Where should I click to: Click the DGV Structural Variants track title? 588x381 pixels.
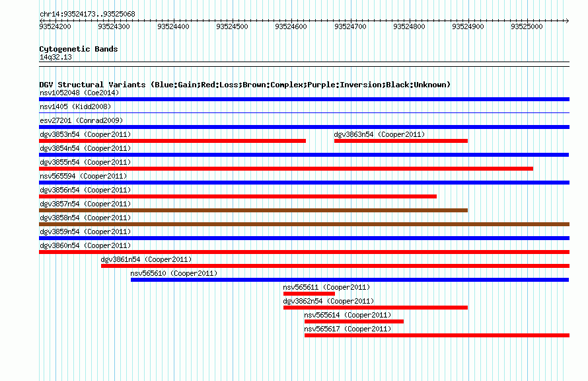click(245, 85)
